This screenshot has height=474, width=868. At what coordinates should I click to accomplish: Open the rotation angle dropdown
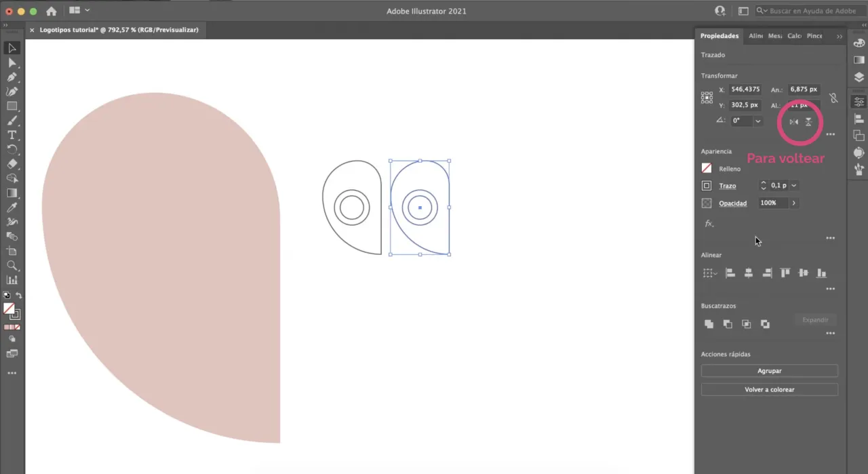click(757, 120)
